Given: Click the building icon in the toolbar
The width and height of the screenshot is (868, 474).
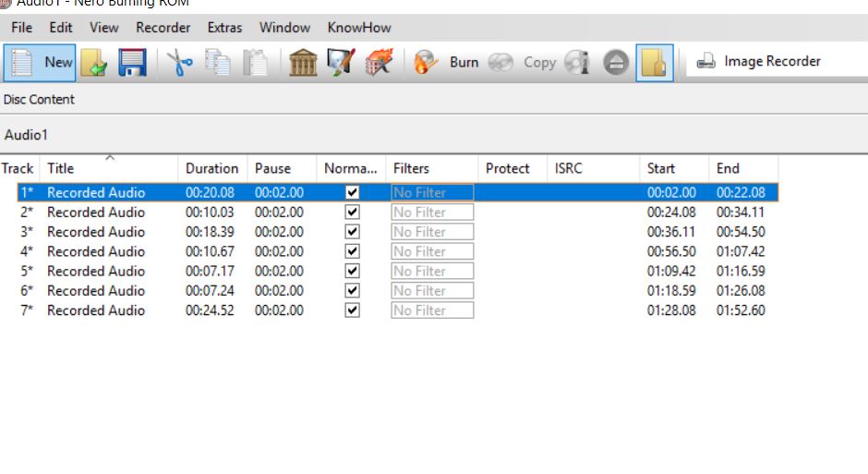Looking at the screenshot, I should 303,63.
